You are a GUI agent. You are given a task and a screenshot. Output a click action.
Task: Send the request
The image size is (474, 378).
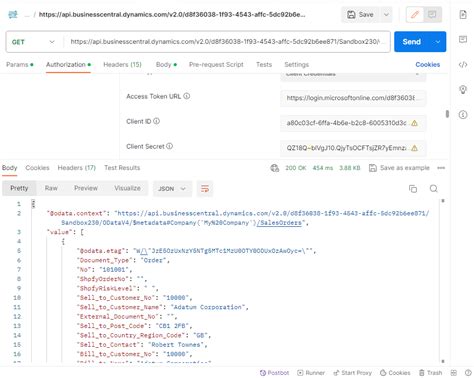click(412, 42)
